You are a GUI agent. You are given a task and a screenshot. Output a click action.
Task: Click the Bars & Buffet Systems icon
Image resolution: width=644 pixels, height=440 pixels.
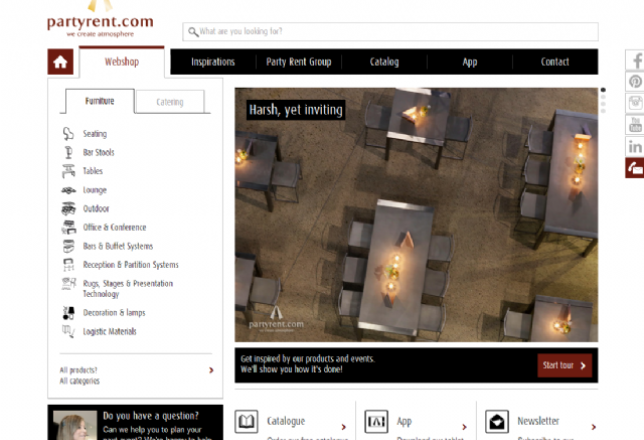[69, 246]
